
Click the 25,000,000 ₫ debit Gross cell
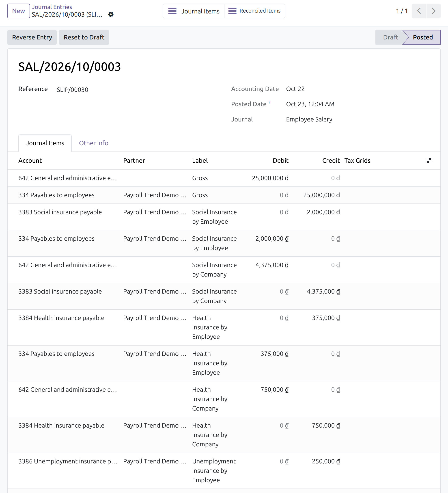click(270, 178)
